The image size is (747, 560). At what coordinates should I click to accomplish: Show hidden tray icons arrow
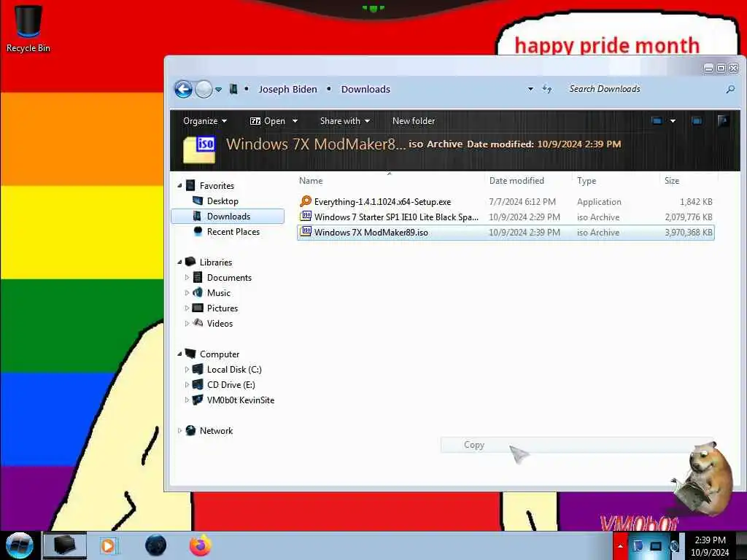(x=620, y=546)
